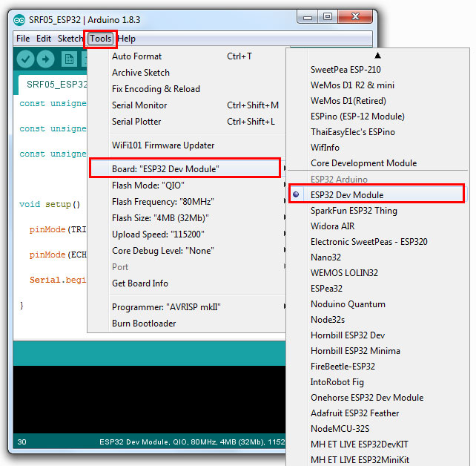476x466 pixels.
Task: Select ESPea32 board
Action: (x=377, y=289)
